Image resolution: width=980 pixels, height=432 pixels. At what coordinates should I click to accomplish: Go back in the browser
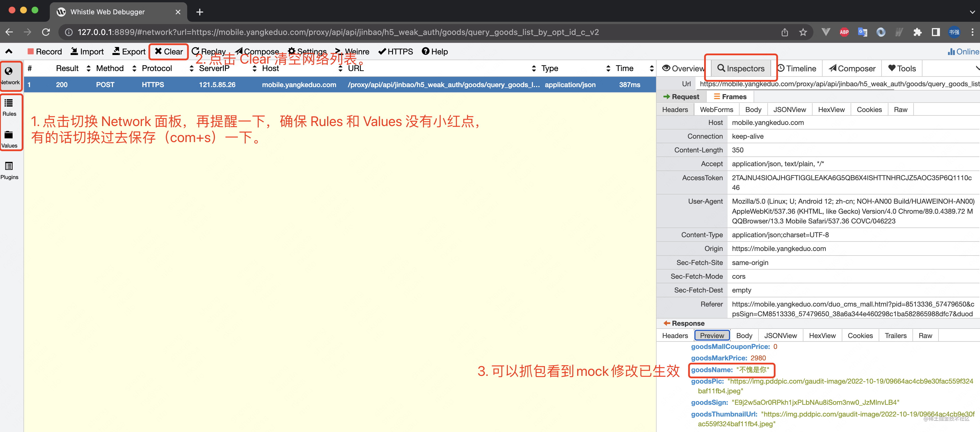[x=9, y=32]
